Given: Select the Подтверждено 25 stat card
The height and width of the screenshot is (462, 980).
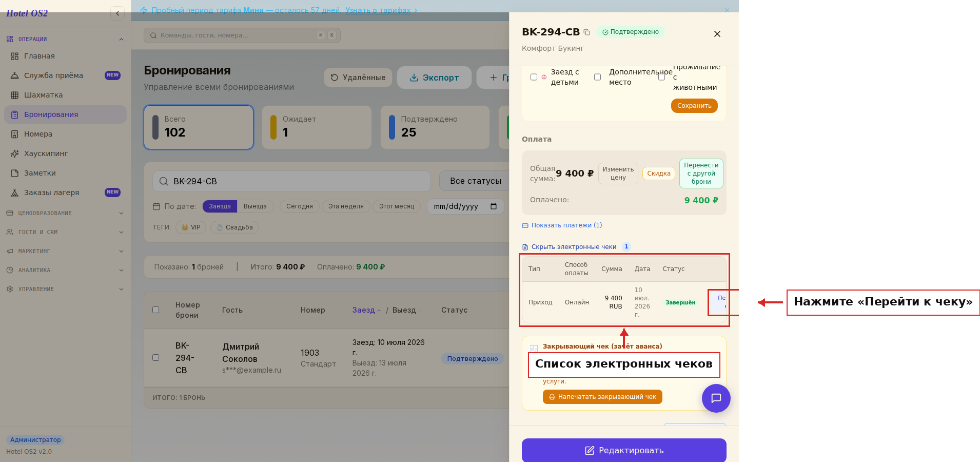Looking at the screenshot, I should 435,127.
